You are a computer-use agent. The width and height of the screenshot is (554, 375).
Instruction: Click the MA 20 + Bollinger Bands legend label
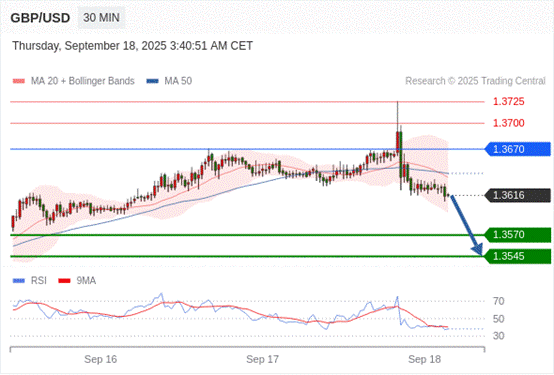point(83,81)
